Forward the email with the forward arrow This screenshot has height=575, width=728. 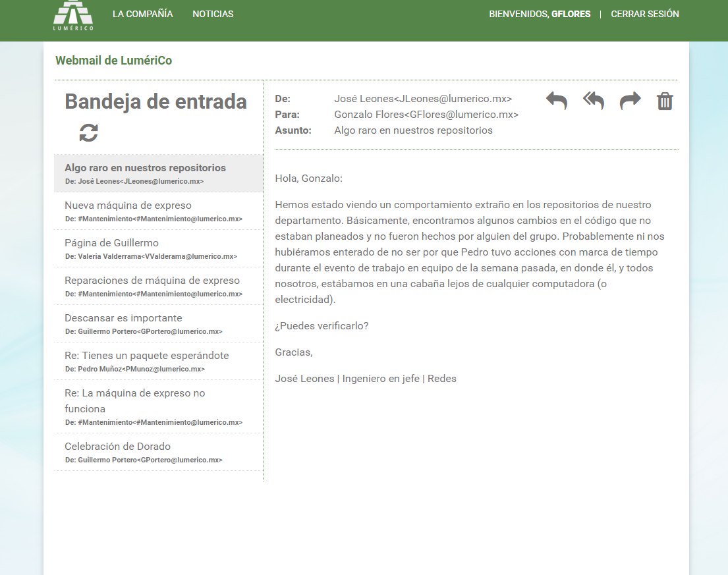click(630, 101)
